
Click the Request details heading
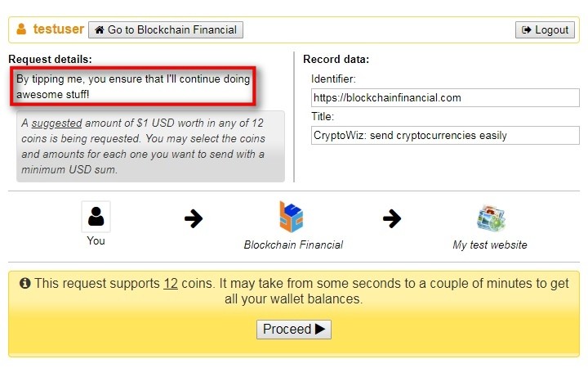[x=50, y=59]
